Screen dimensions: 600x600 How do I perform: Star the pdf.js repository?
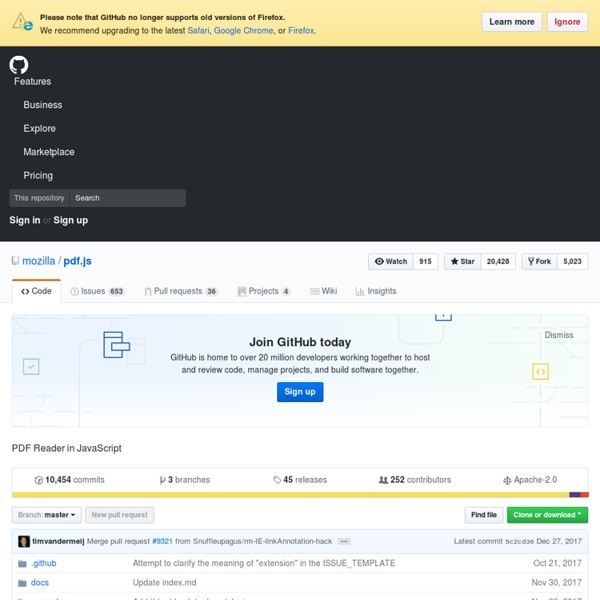[x=462, y=261]
